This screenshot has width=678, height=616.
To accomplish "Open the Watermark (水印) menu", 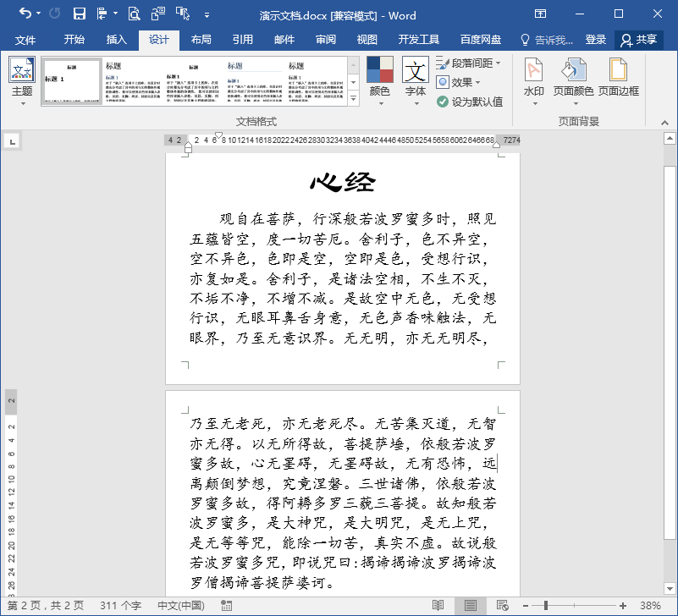I will coord(533,81).
